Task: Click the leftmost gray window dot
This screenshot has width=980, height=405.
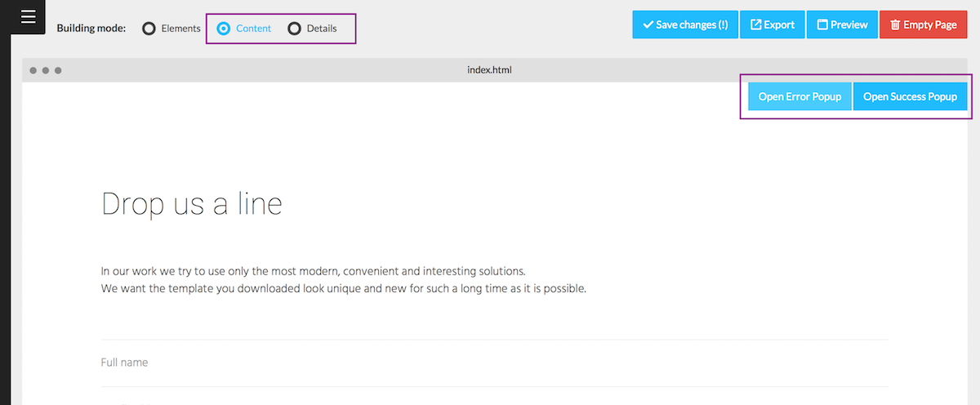Action: point(33,70)
